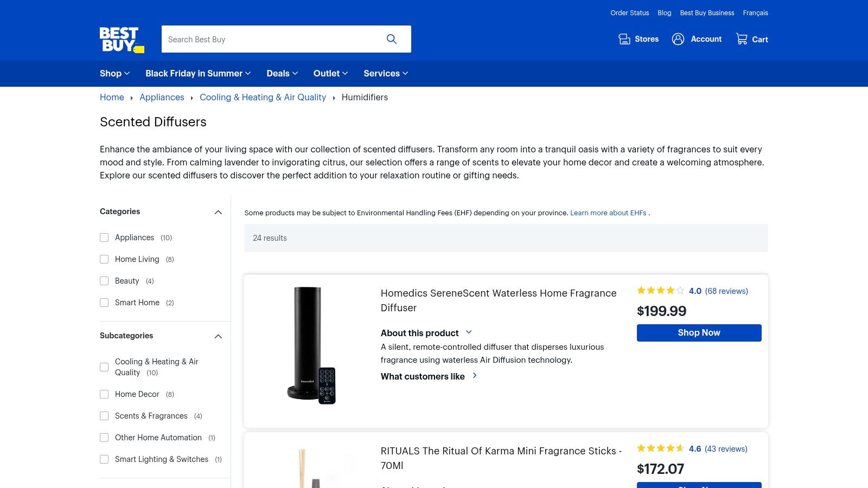868x488 pixels.
Task: Open Black Friday in Summer menu
Action: click(x=198, y=73)
